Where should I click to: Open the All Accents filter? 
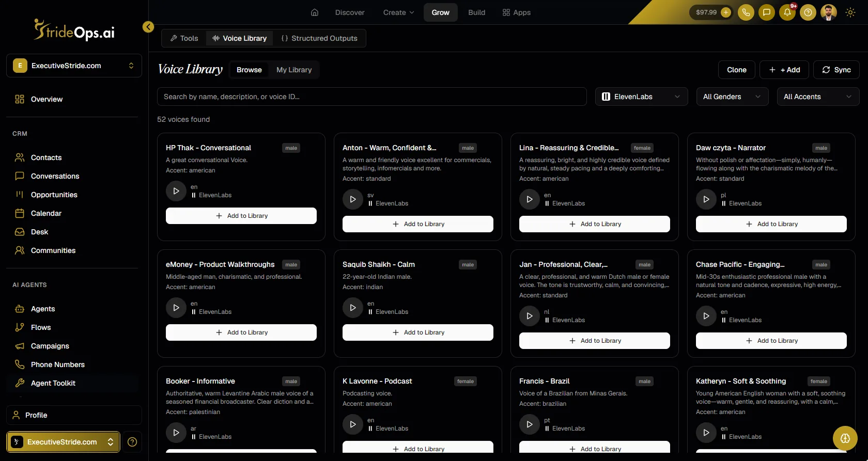pyautogui.click(x=818, y=97)
